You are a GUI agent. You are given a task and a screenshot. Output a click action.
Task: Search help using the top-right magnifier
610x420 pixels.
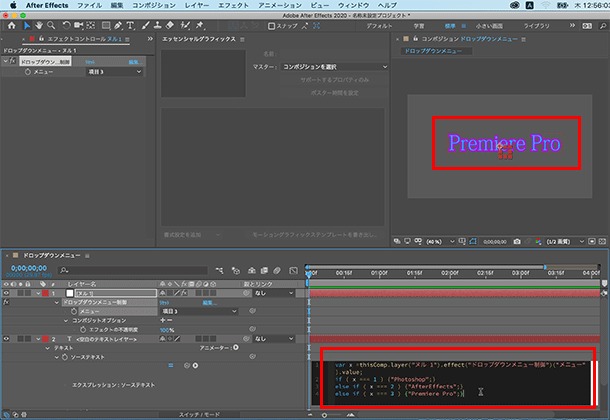click(603, 26)
